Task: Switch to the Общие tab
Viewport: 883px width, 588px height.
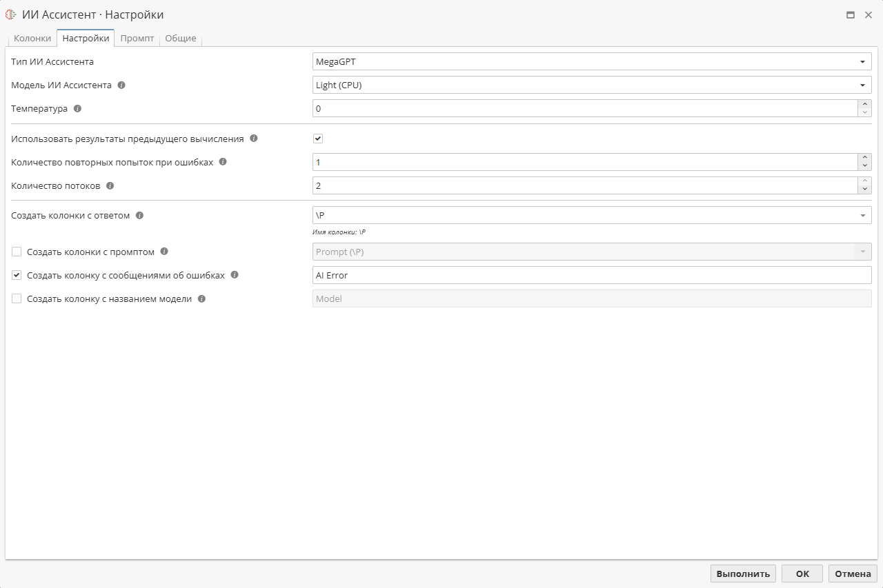Action: [181, 38]
